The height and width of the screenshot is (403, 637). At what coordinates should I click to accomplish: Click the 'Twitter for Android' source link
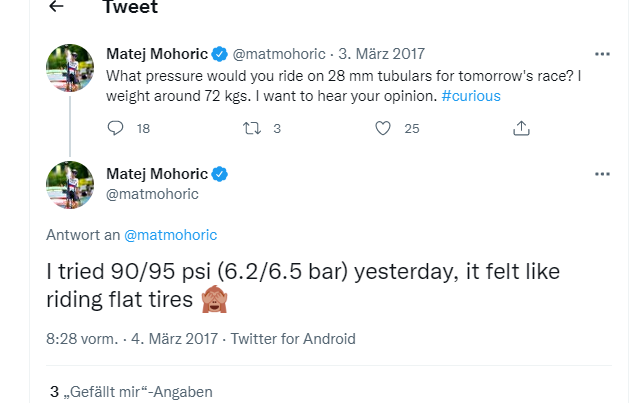coord(293,339)
